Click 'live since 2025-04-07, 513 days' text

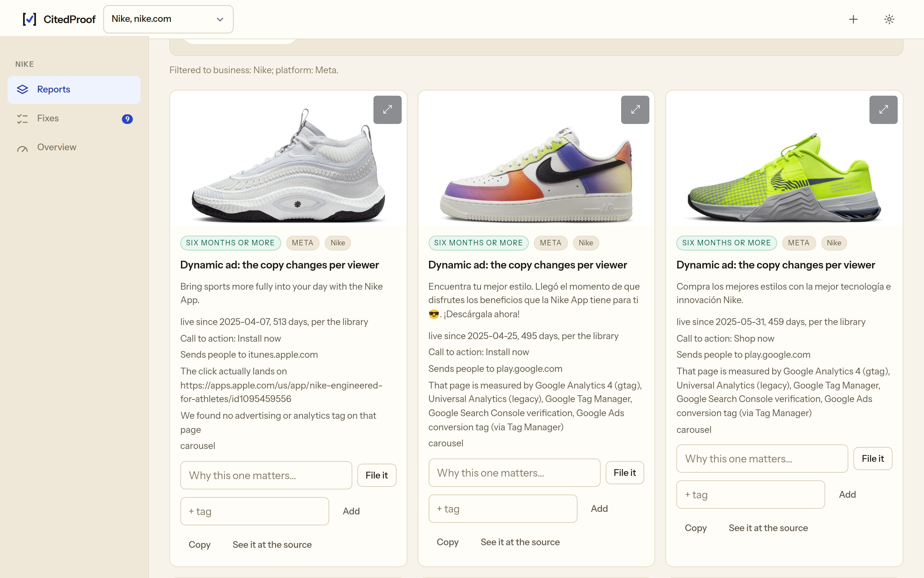[x=274, y=321]
